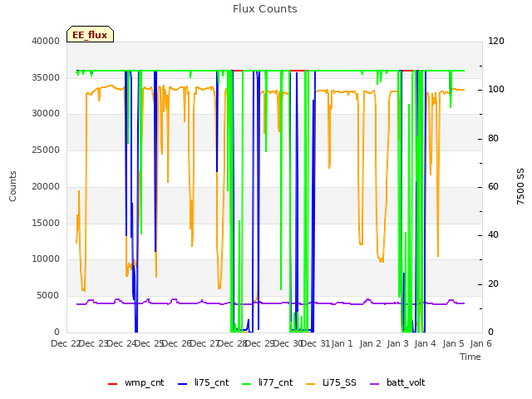Click the Jan 4 date tick label
Image resolution: width=532 pixels, height=399 pixels.
426,343
